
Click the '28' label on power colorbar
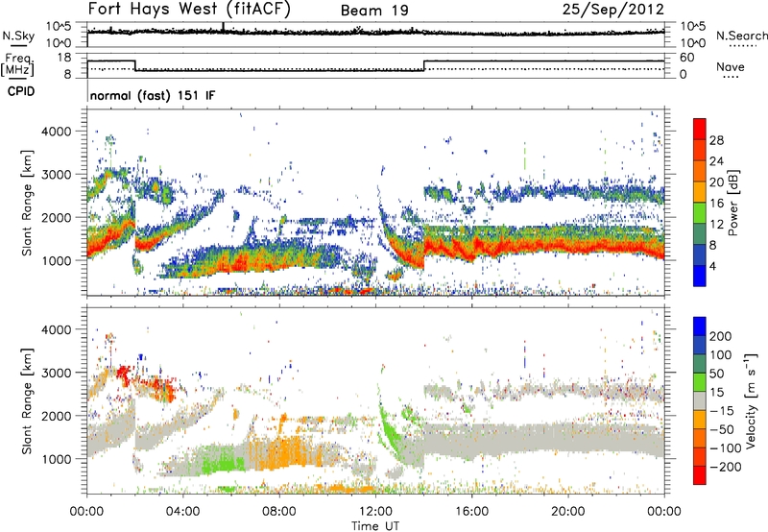click(716, 140)
